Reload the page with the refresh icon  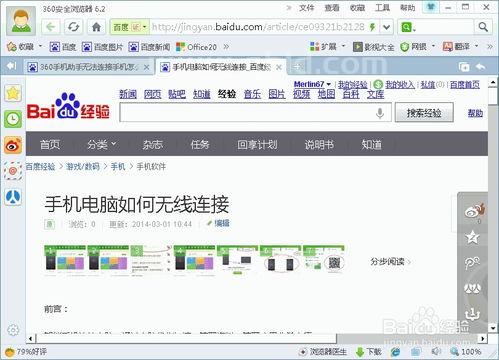(x=73, y=27)
